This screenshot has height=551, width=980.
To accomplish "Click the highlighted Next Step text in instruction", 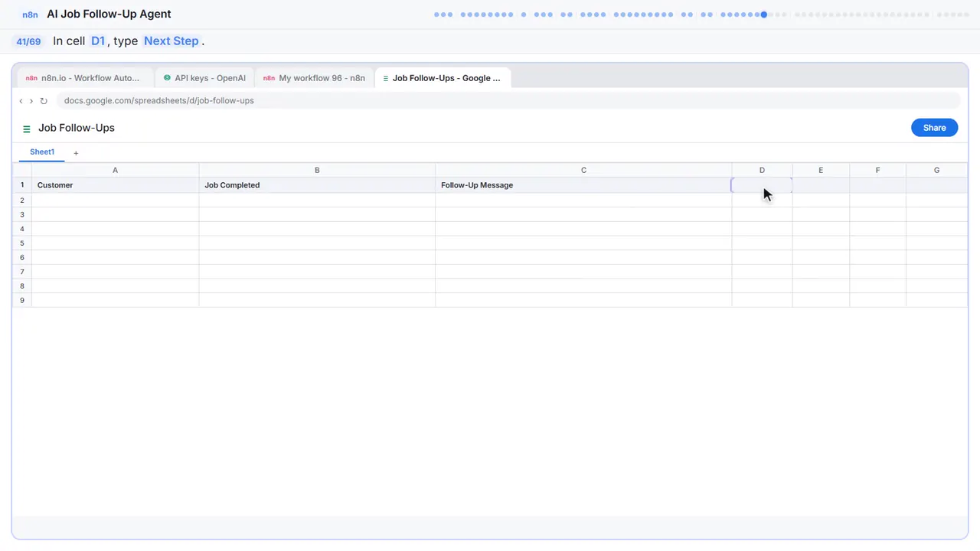I will [171, 41].
